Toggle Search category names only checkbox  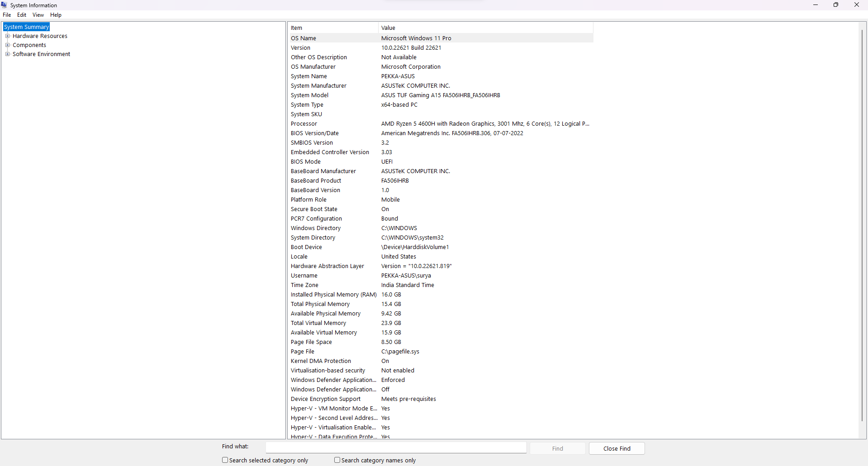coord(337,460)
